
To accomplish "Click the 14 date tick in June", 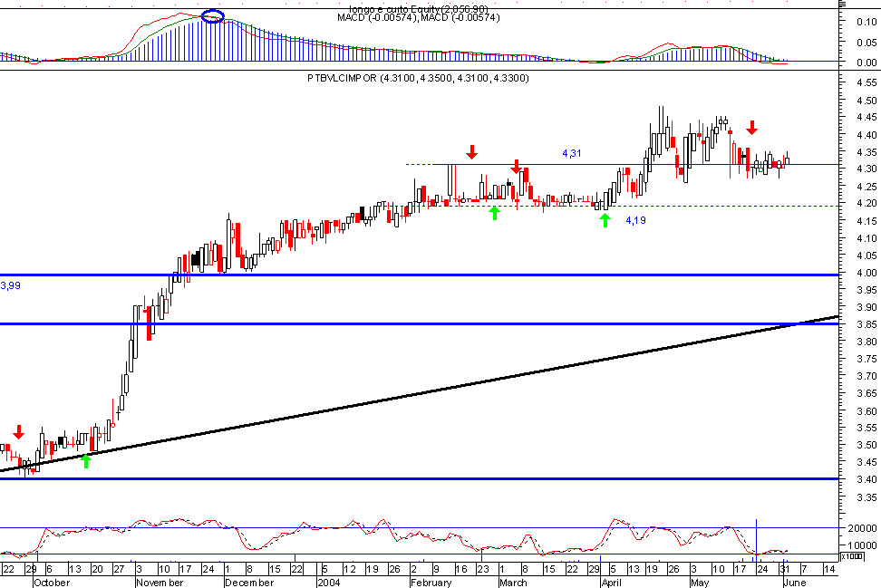I will coord(828,569).
